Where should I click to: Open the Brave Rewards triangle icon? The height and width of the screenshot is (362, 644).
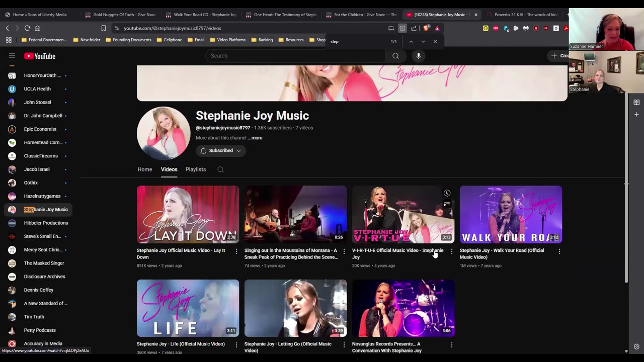tap(437, 28)
